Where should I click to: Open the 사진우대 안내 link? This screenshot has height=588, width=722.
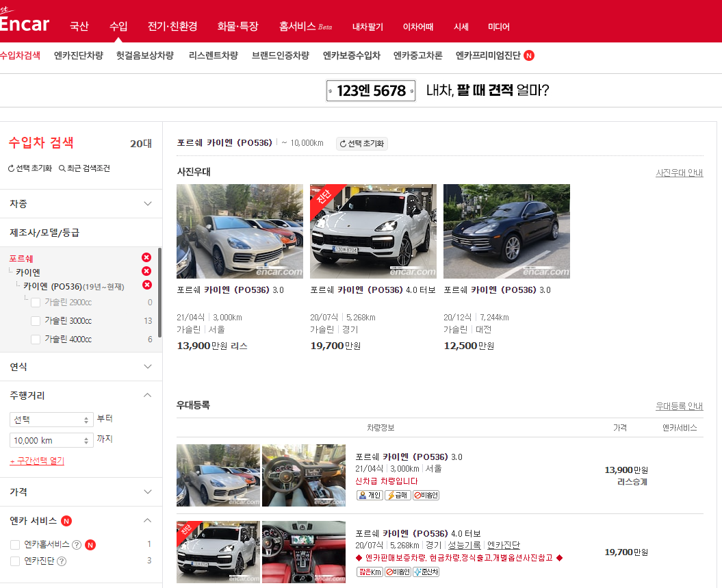click(679, 172)
